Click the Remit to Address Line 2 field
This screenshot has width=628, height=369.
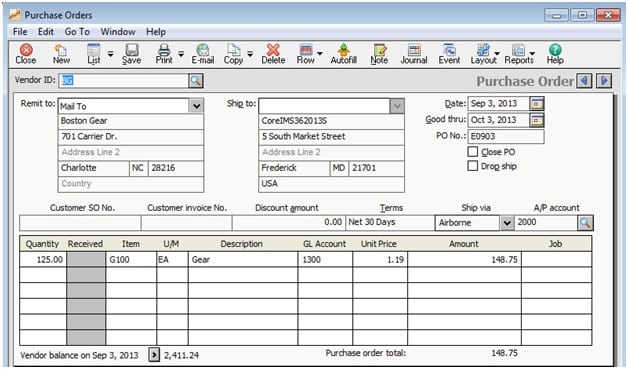point(131,152)
